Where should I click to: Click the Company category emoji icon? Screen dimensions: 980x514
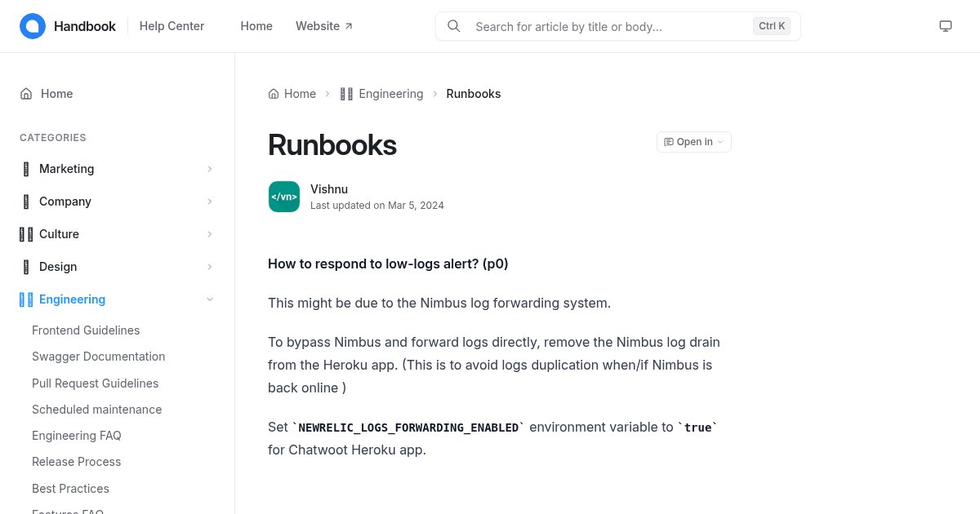click(x=26, y=202)
